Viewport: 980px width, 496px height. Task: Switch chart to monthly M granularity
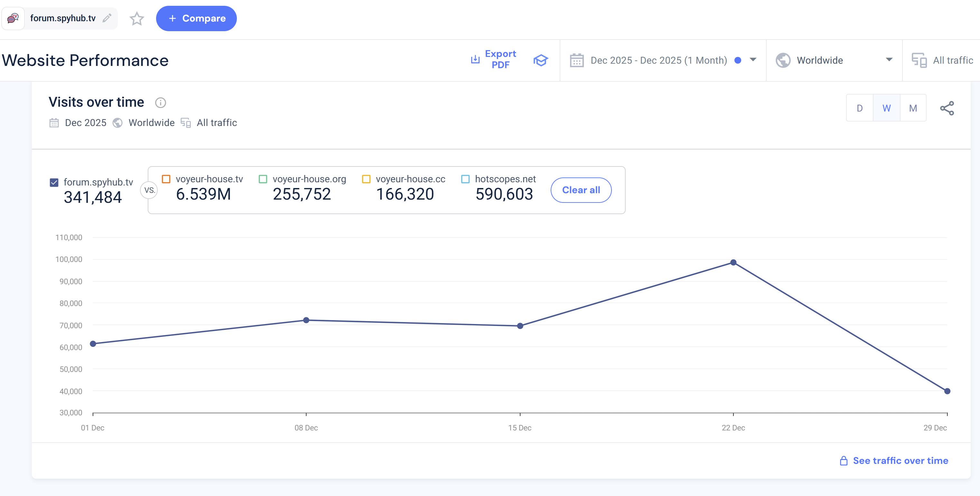(x=913, y=108)
